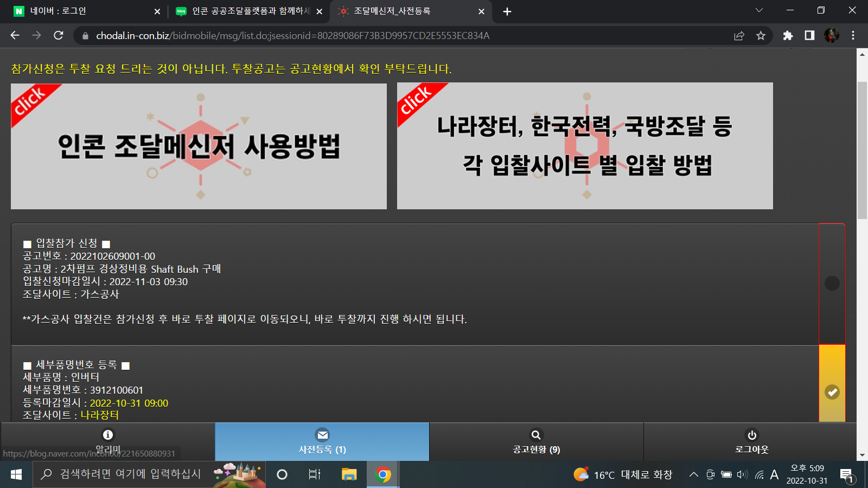Reload the current page
868x488 pixels.
pyautogui.click(x=59, y=35)
